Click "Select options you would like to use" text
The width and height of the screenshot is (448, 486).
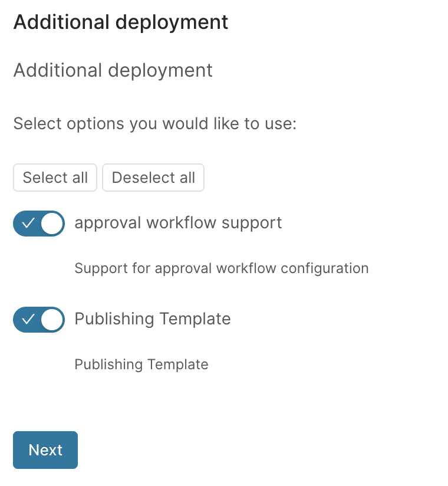[x=154, y=124]
